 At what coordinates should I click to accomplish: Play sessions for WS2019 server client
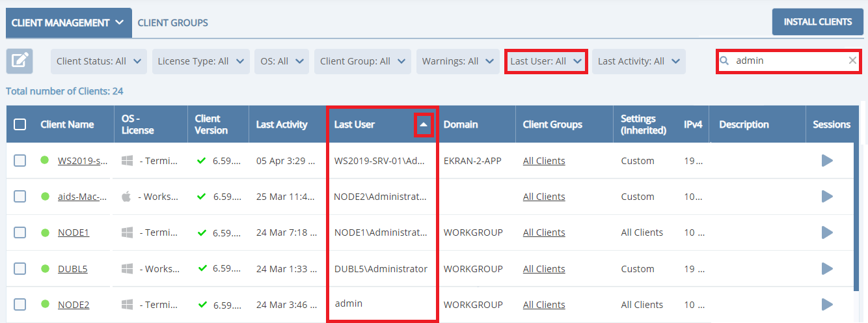pos(827,161)
